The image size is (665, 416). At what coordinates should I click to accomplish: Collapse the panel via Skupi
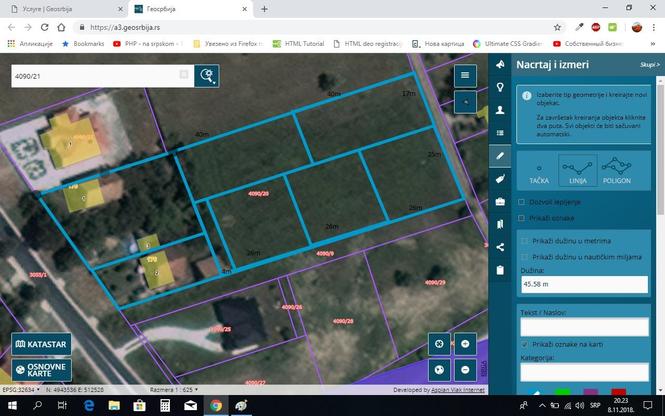click(x=650, y=65)
